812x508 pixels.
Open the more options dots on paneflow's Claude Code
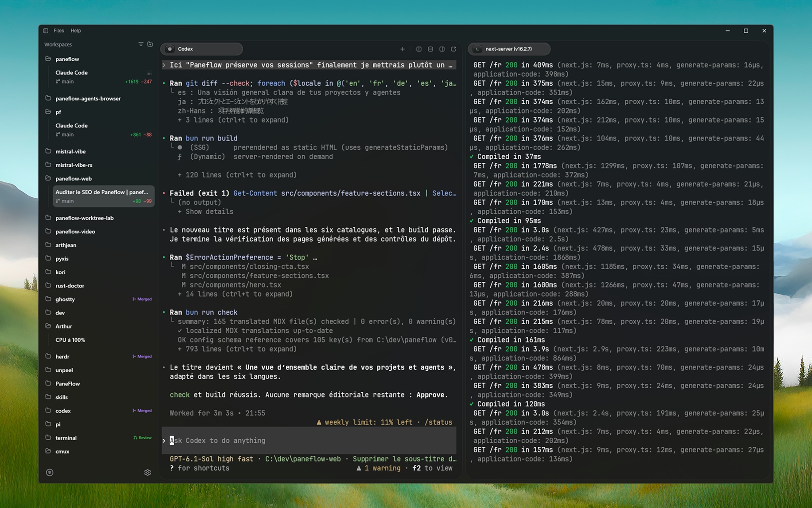149,73
